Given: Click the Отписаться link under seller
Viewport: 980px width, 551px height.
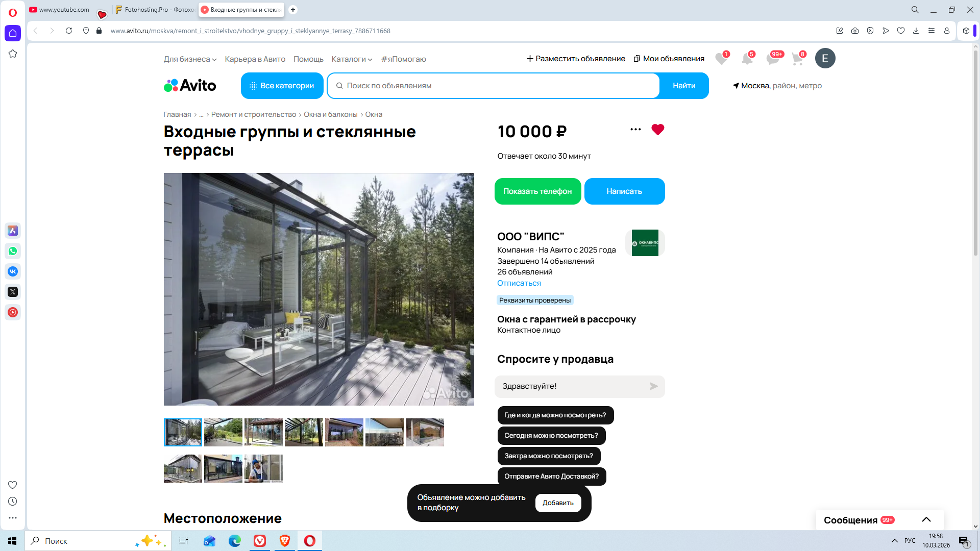Looking at the screenshot, I should [519, 283].
